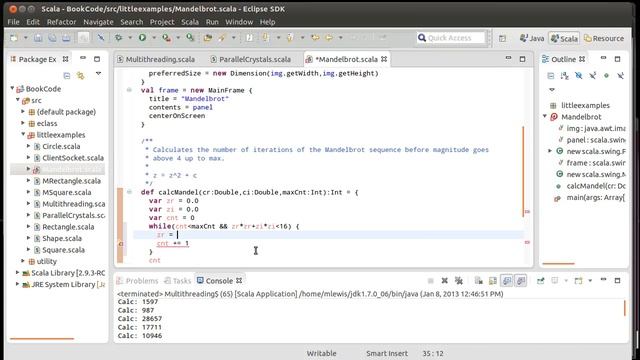This screenshot has height=360, width=640.
Task: Open the File menu
Action: (13, 22)
